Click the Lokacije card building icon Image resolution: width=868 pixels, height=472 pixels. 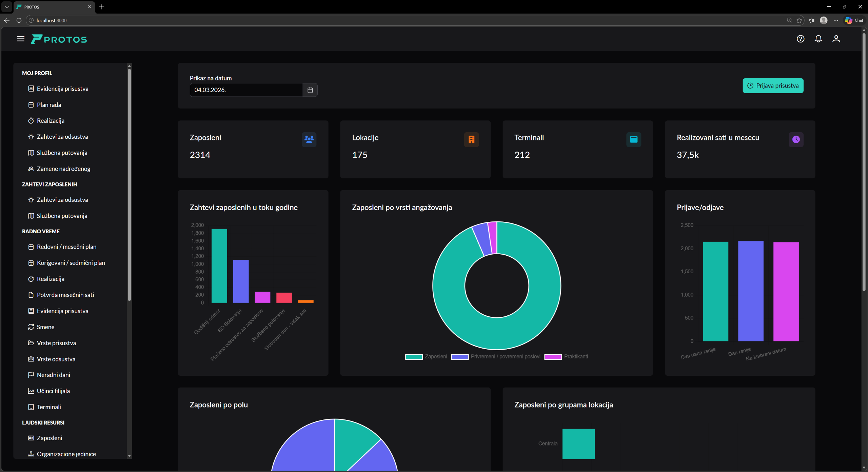tap(471, 139)
